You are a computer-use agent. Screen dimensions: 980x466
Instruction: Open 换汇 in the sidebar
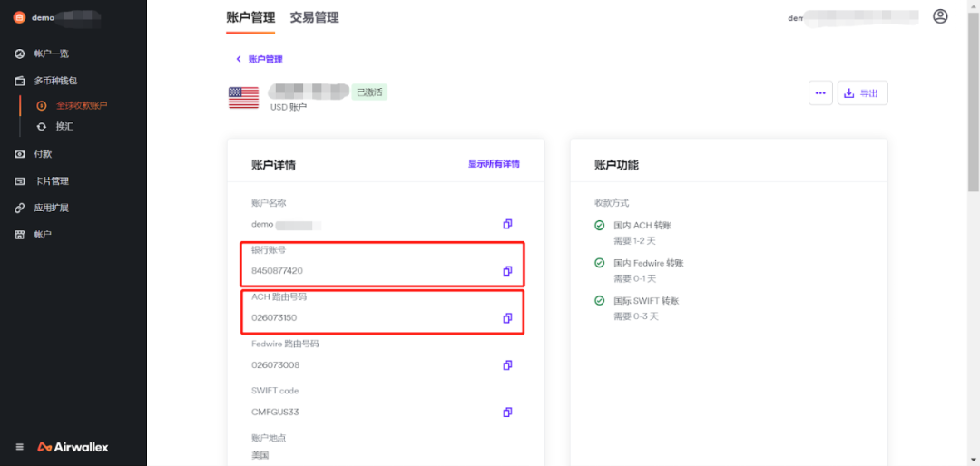(x=64, y=127)
